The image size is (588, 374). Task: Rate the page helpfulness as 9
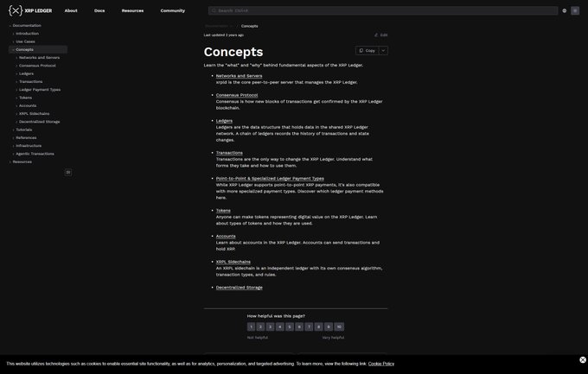tap(328, 326)
